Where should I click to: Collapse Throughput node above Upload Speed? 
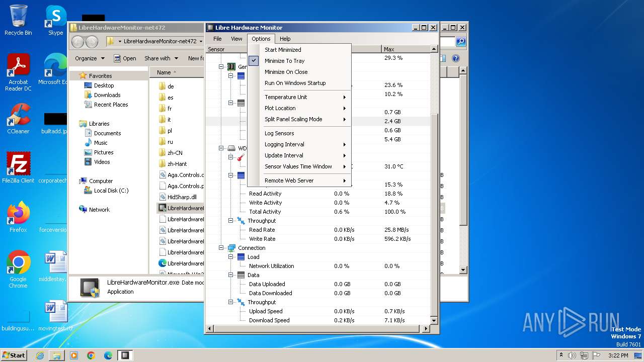point(230,302)
